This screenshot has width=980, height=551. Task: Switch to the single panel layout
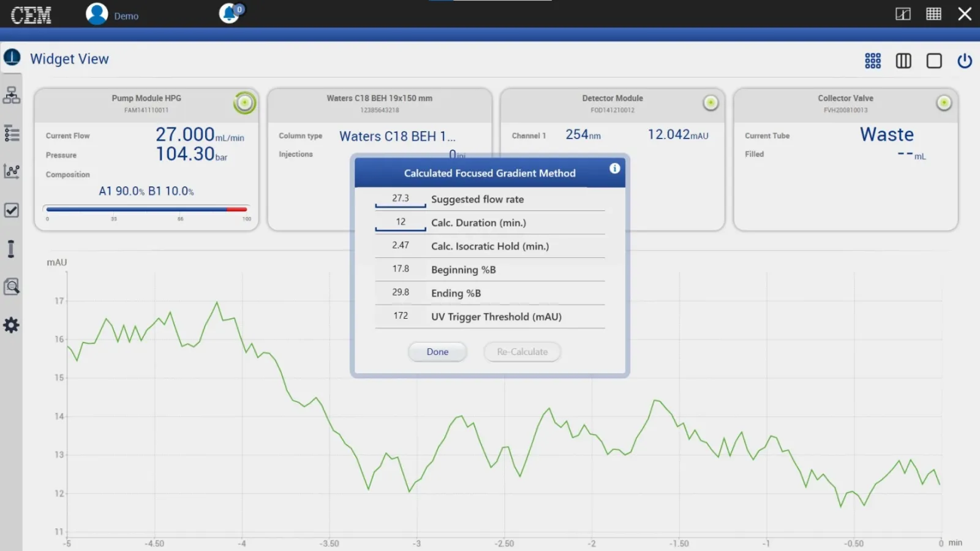click(x=934, y=61)
